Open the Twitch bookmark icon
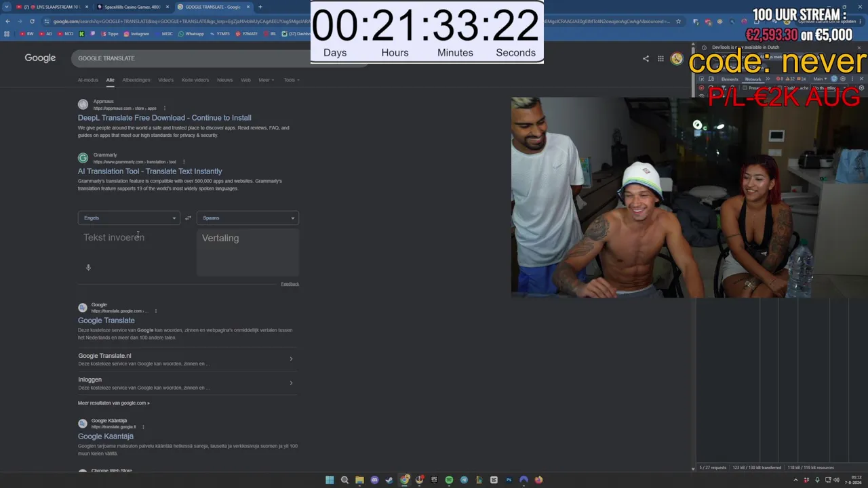 (92, 34)
